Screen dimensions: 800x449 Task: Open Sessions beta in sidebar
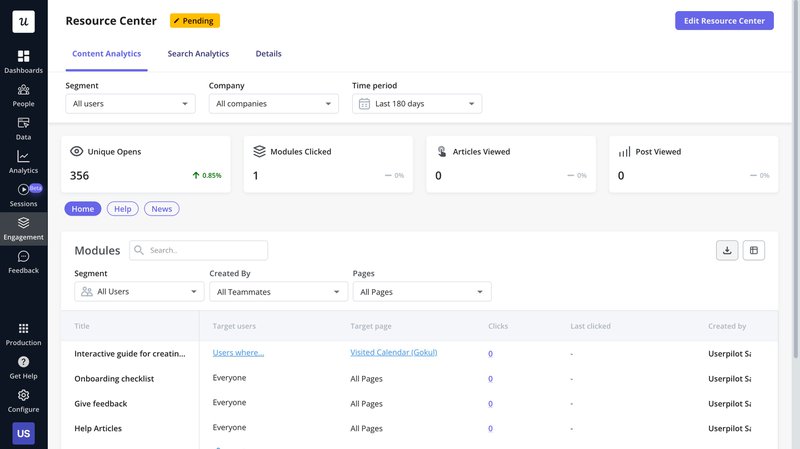(23, 195)
